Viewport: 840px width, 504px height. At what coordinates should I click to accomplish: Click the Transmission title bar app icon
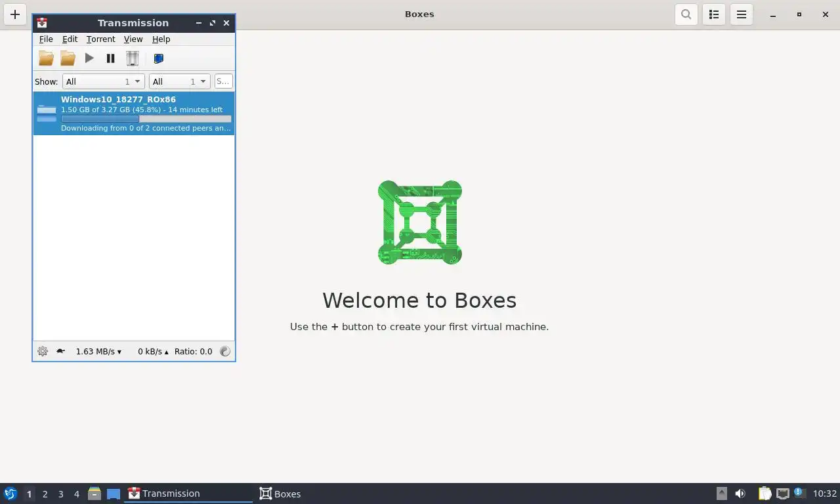pyautogui.click(x=42, y=22)
